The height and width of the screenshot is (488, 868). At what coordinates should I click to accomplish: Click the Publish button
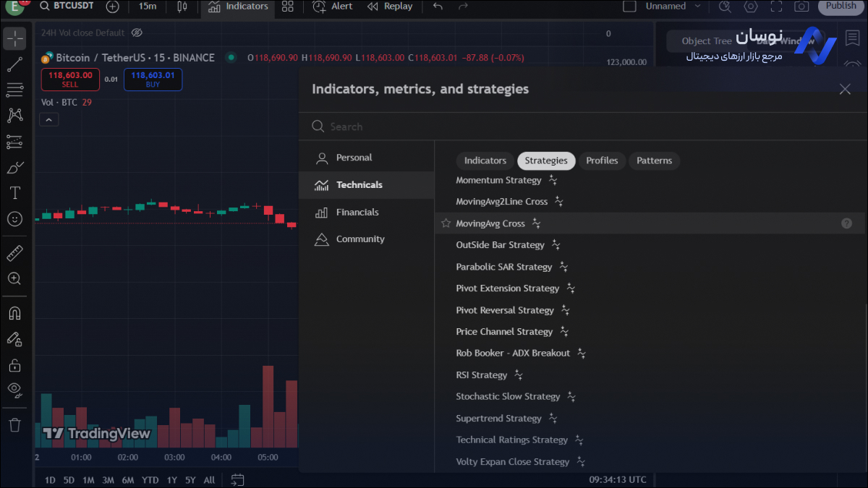click(841, 6)
